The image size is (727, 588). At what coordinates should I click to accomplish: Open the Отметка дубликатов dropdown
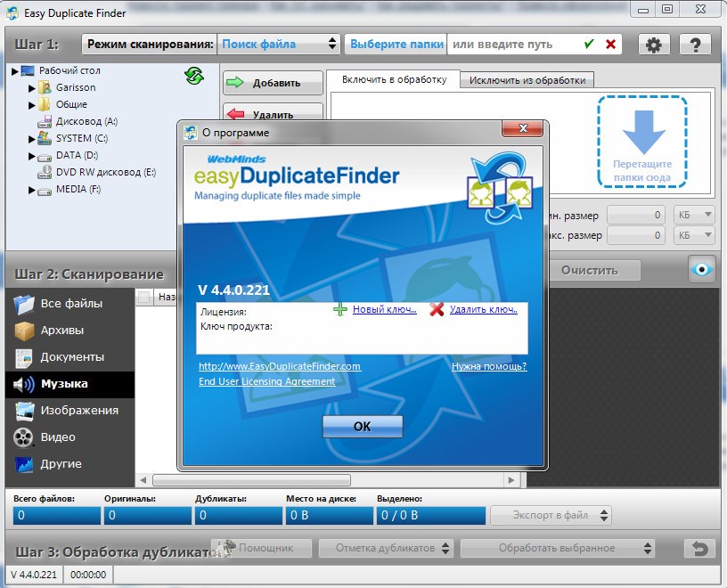[385, 548]
